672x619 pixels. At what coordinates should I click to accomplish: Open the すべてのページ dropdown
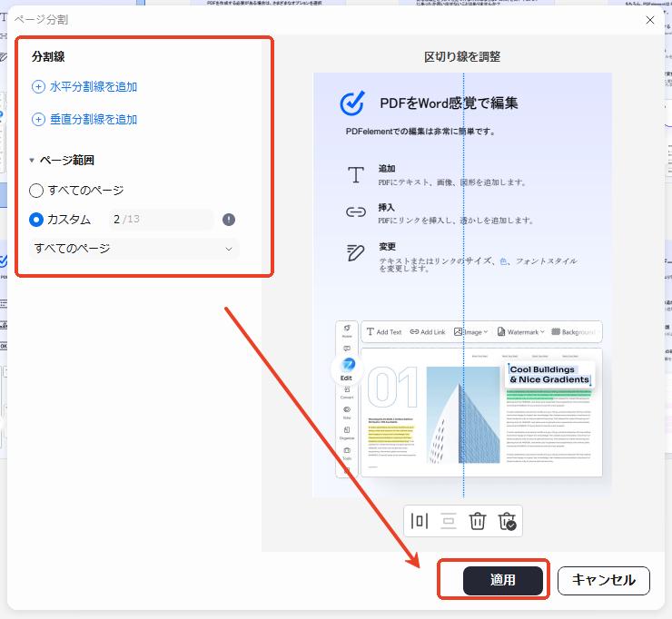coord(133,249)
